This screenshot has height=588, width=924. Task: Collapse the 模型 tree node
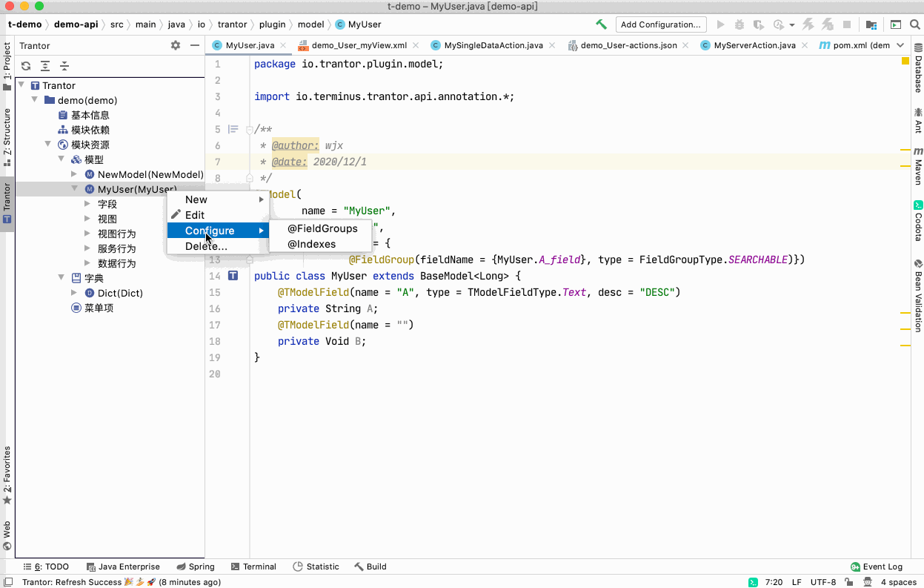(62, 159)
